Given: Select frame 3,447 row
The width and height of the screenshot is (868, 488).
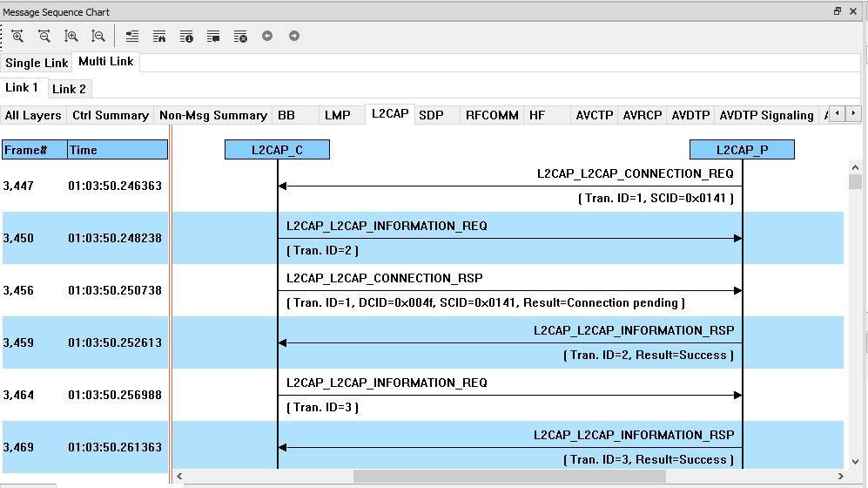Looking at the screenshot, I should pos(423,186).
